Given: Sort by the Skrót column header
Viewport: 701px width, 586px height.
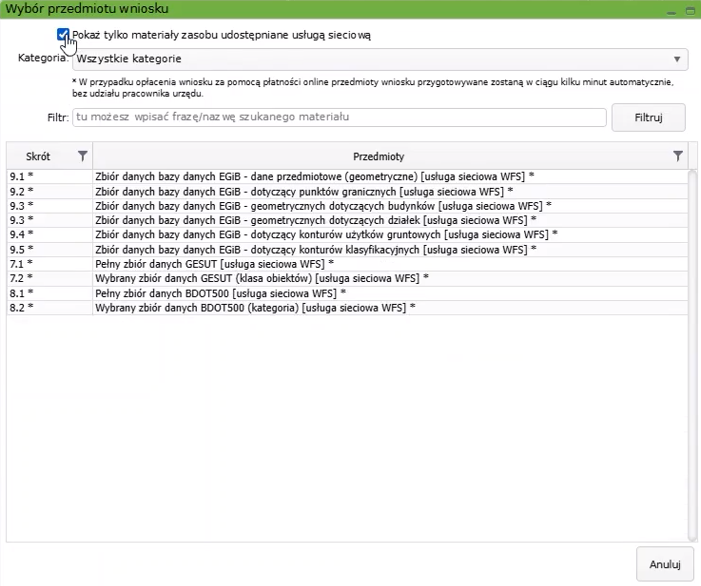Looking at the screenshot, I should click(40, 156).
